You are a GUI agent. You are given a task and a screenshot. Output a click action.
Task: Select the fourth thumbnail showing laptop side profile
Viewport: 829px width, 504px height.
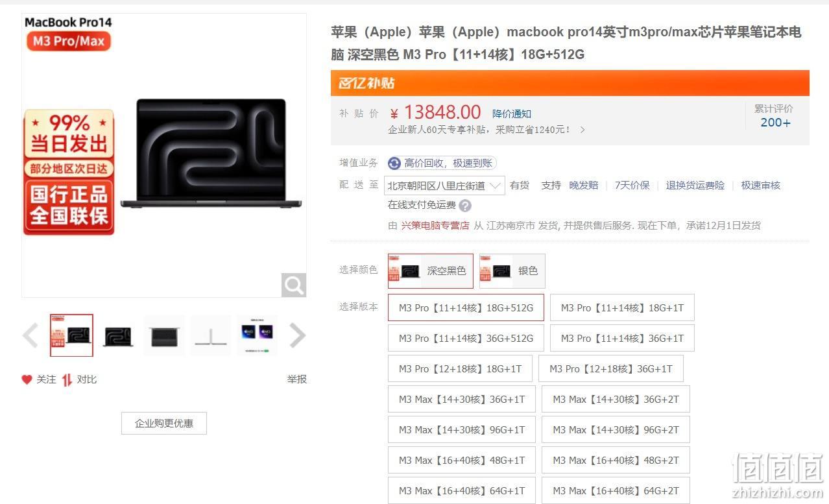point(211,335)
